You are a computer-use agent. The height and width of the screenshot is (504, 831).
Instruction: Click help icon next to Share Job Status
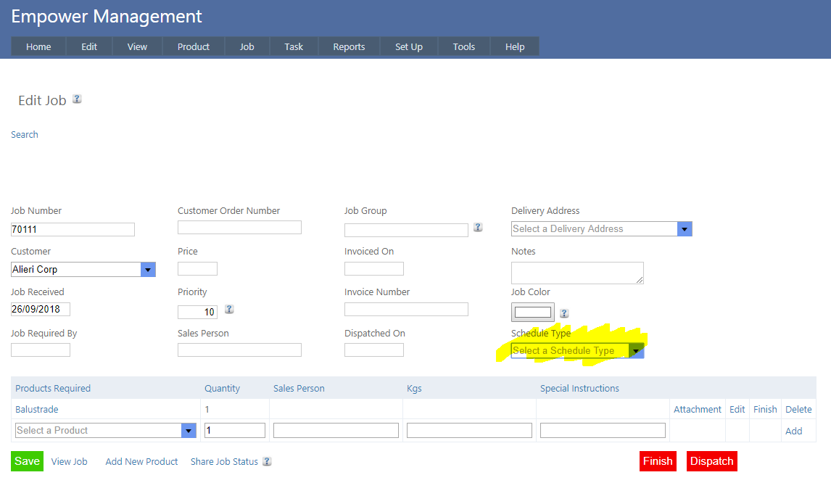tap(267, 461)
